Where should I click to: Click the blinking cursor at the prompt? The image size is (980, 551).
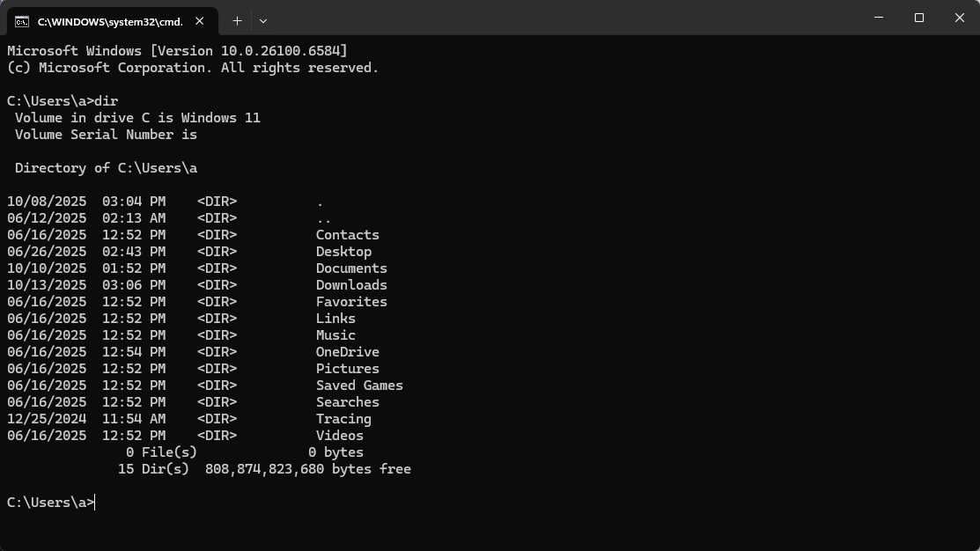(x=93, y=502)
